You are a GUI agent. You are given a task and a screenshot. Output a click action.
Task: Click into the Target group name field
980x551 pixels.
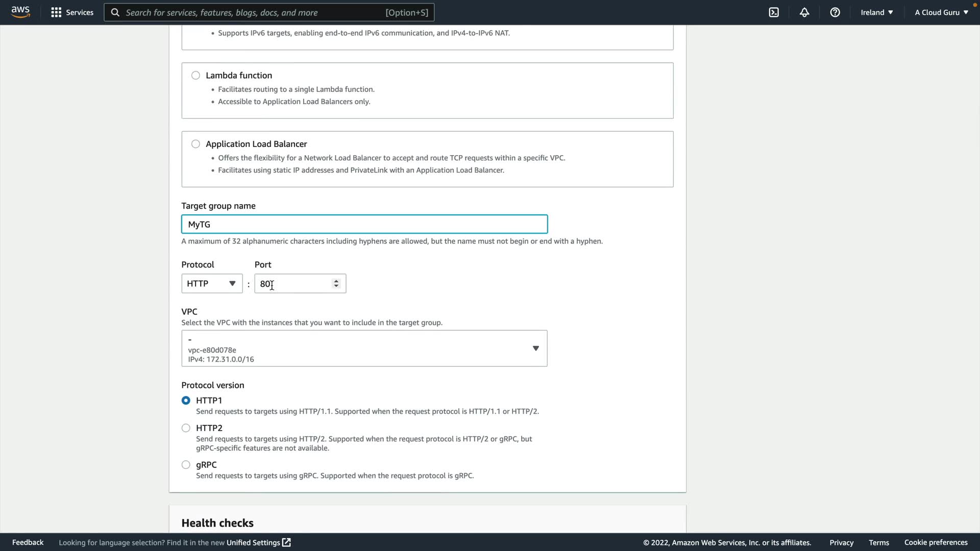364,224
